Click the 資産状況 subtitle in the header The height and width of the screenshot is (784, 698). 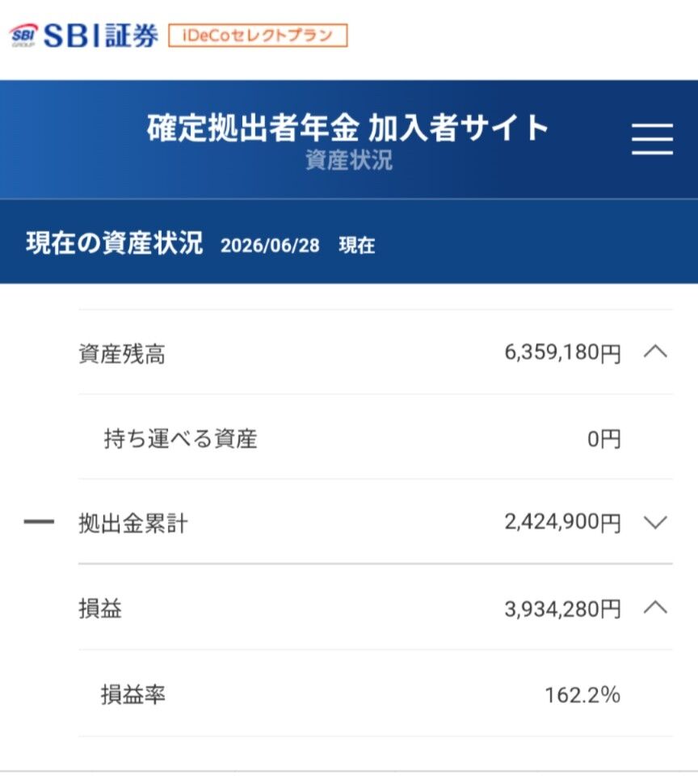(349, 161)
